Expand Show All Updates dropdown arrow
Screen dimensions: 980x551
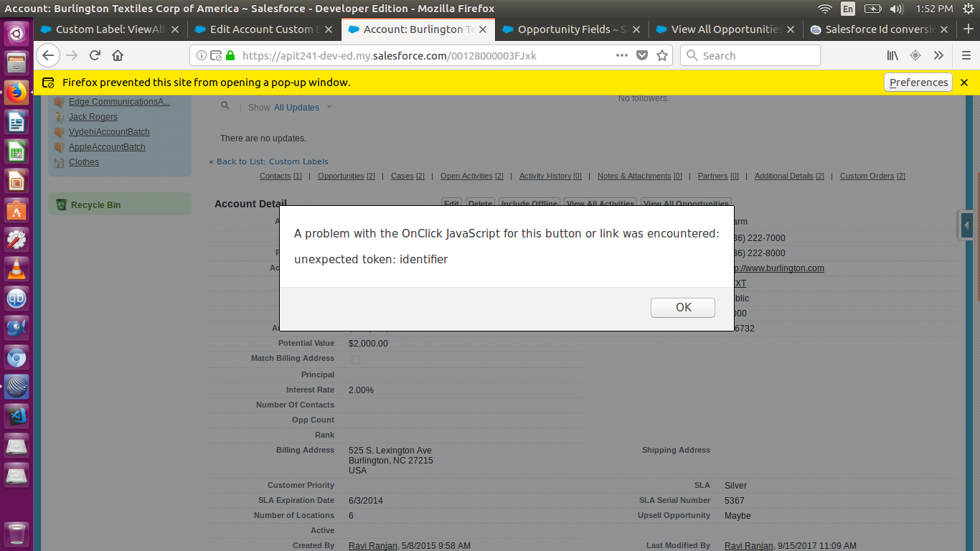[x=329, y=107]
